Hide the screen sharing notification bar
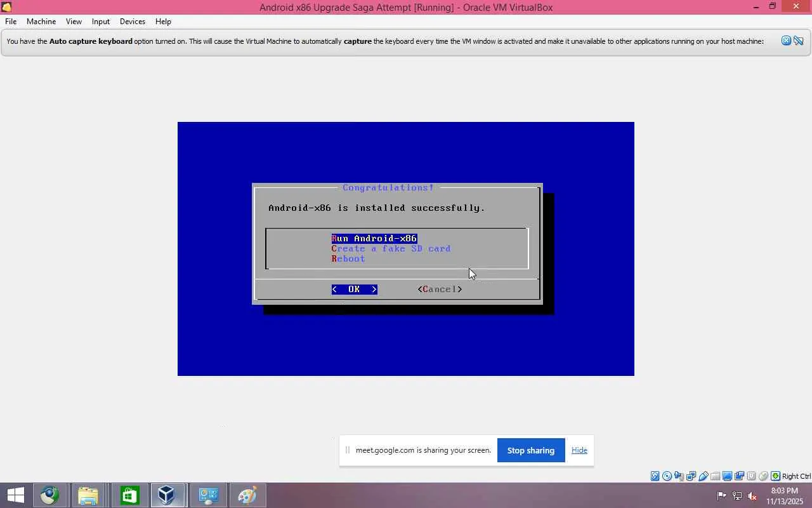Image resolution: width=812 pixels, height=508 pixels. (579, 450)
